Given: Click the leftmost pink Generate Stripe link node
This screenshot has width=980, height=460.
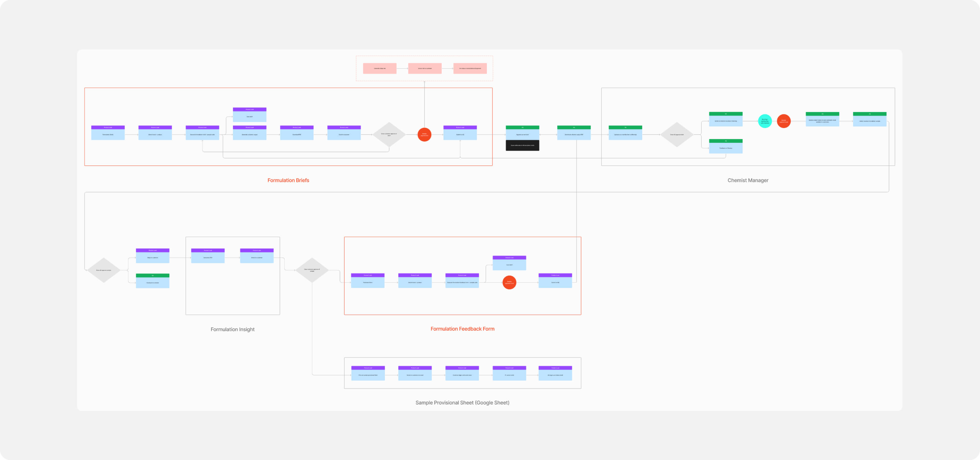Looking at the screenshot, I should point(379,68).
